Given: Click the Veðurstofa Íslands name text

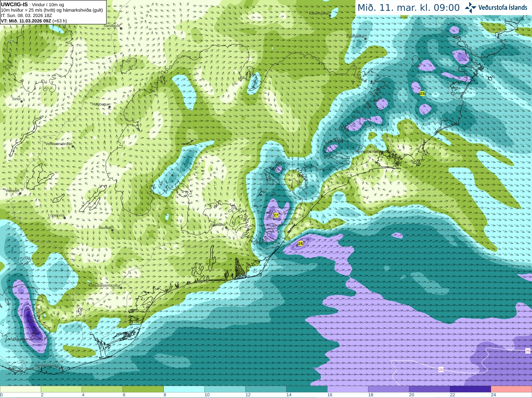Looking at the screenshot, I should [502, 7].
